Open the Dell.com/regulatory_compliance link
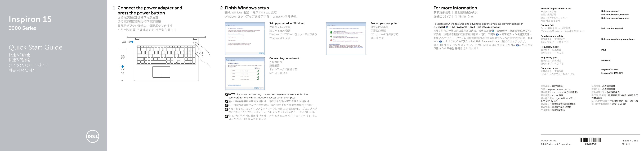 click(x=618, y=39)
